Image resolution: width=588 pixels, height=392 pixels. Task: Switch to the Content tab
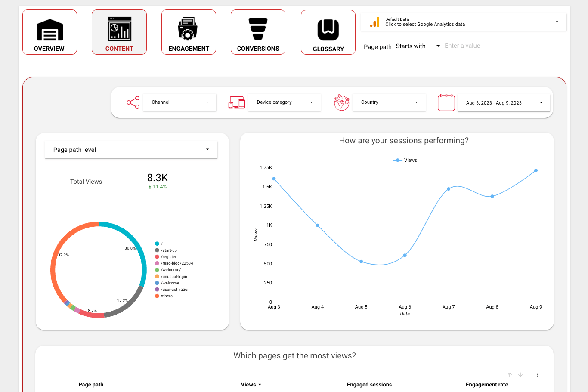pyautogui.click(x=119, y=32)
